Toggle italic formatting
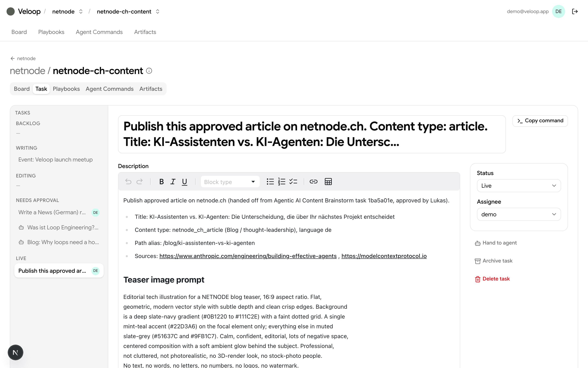This screenshot has width=588, height=368. coord(173,182)
